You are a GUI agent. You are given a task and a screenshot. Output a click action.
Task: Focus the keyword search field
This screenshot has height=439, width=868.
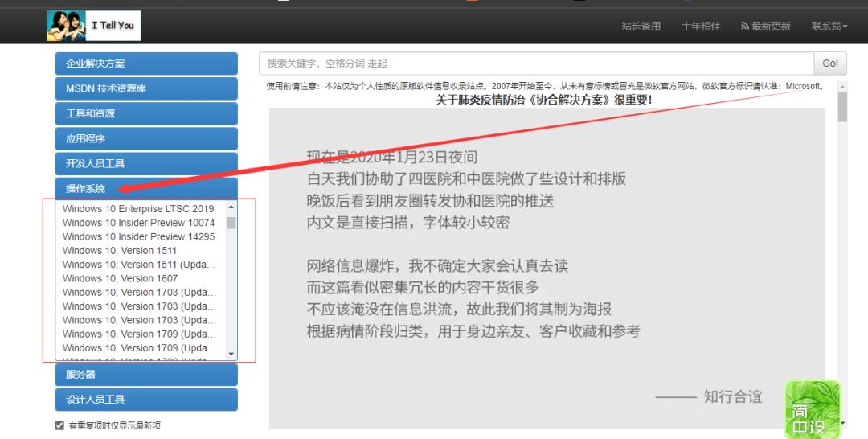(536, 64)
